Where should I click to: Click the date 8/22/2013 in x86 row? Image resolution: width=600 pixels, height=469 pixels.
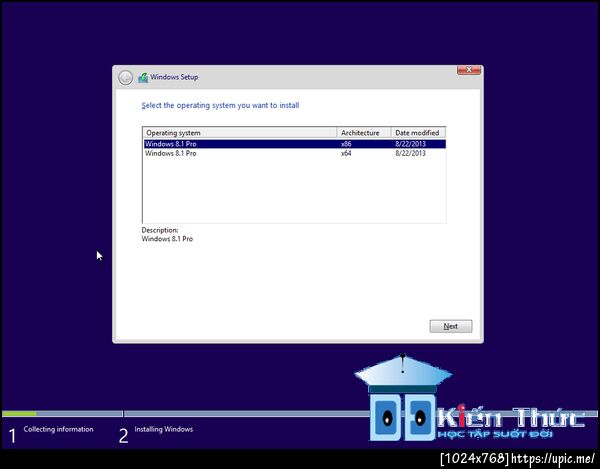point(410,144)
